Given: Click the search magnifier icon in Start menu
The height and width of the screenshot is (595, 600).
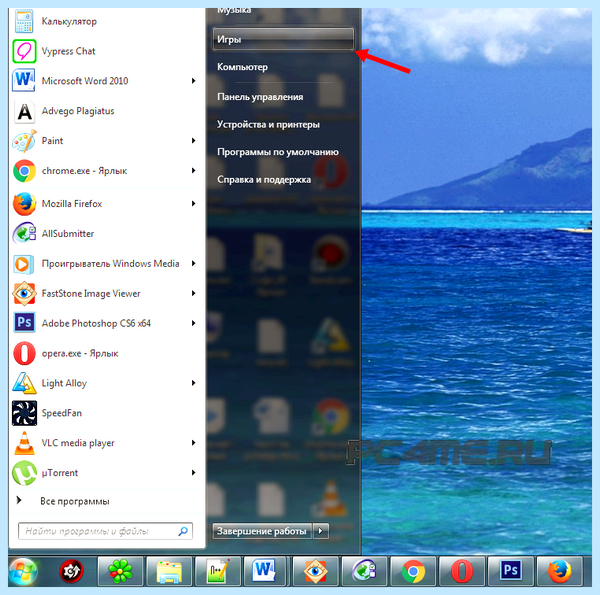Looking at the screenshot, I should coord(183,531).
